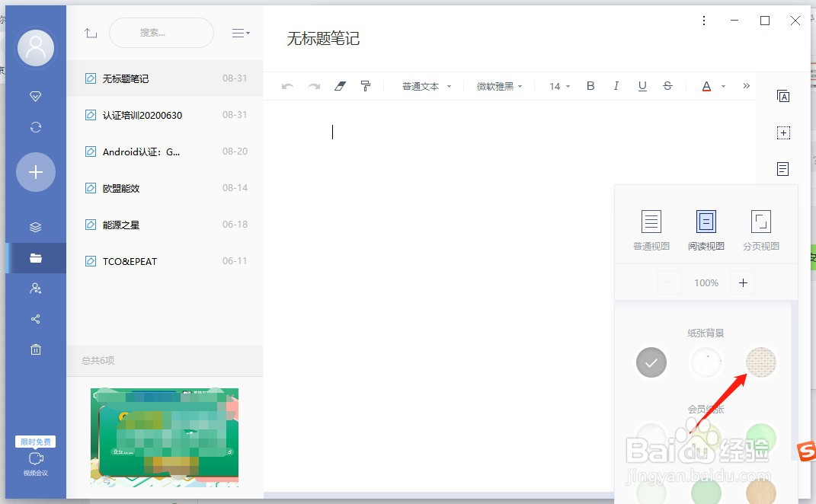Viewport: 816px width, 504px height.
Task: Open the trash in the left sidebar
Action: (x=35, y=349)
